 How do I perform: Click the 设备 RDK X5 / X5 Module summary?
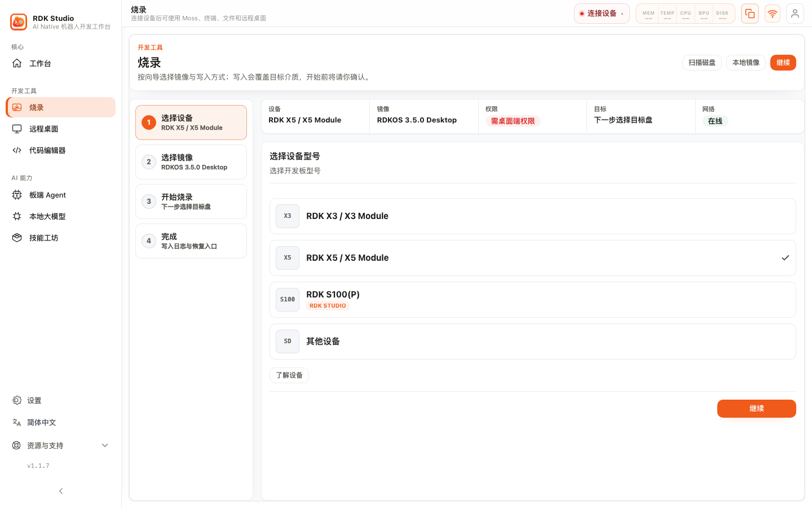(x=315, y=116)
